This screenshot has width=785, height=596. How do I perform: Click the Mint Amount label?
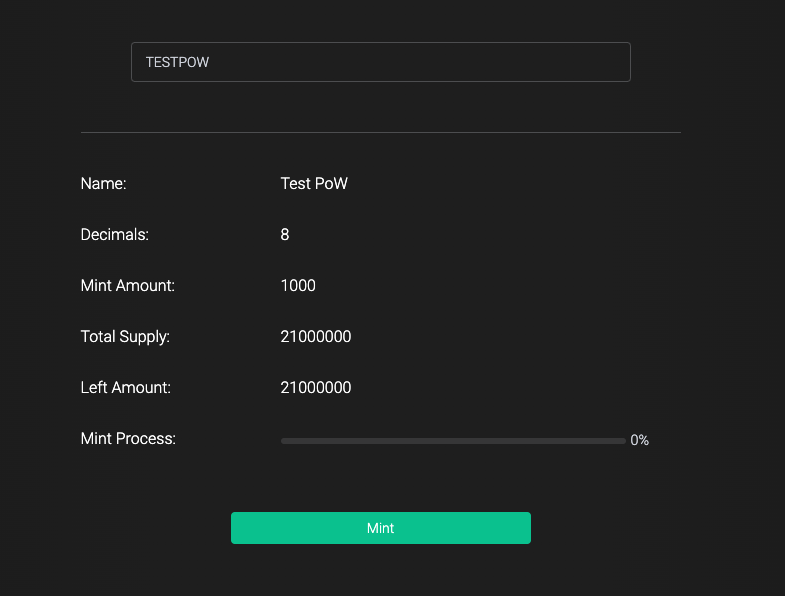127,286
